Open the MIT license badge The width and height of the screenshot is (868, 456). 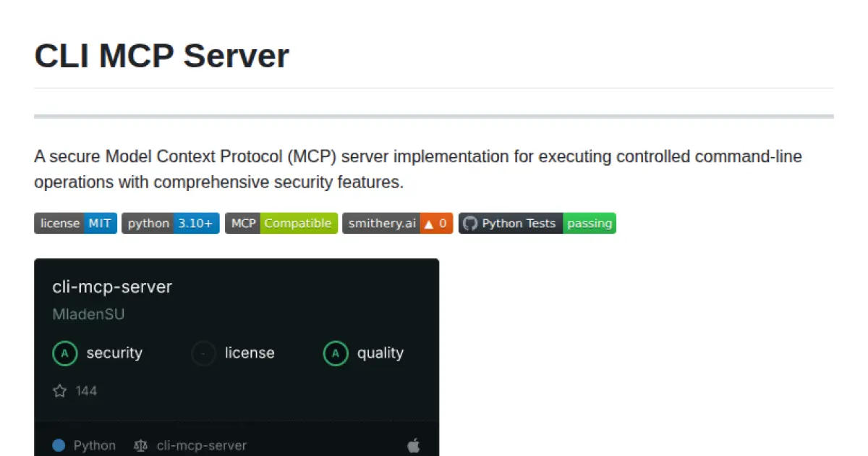(75, 223)
